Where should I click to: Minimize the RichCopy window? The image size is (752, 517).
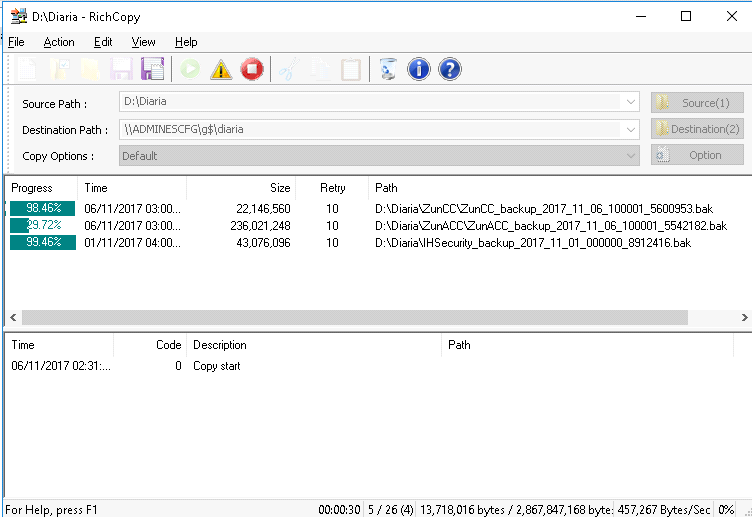click(x=641, y=16)
